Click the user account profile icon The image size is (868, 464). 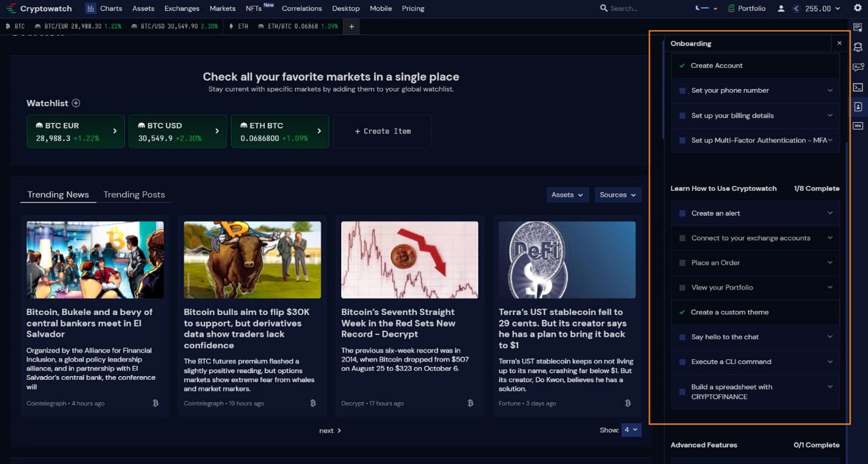tap(781, 8)
